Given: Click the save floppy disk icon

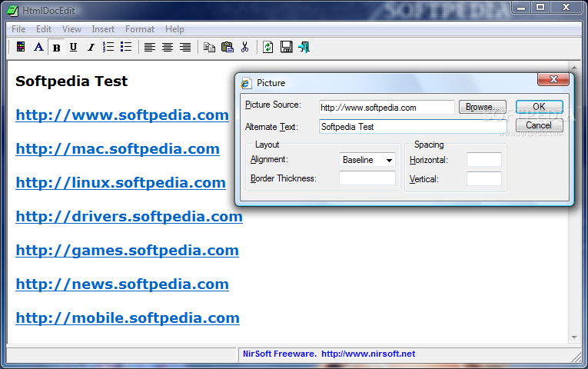Looking at the screenshot, I should (286, 47).
